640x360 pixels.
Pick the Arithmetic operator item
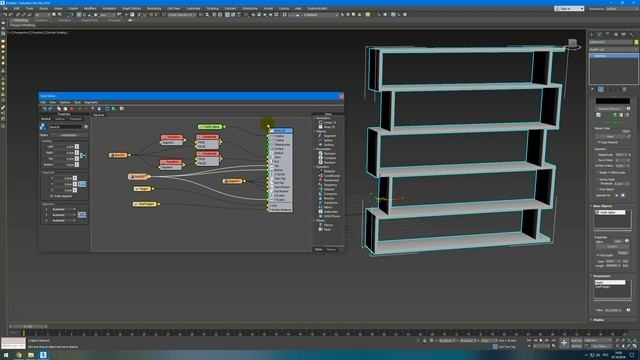click(x=329, y=212)
